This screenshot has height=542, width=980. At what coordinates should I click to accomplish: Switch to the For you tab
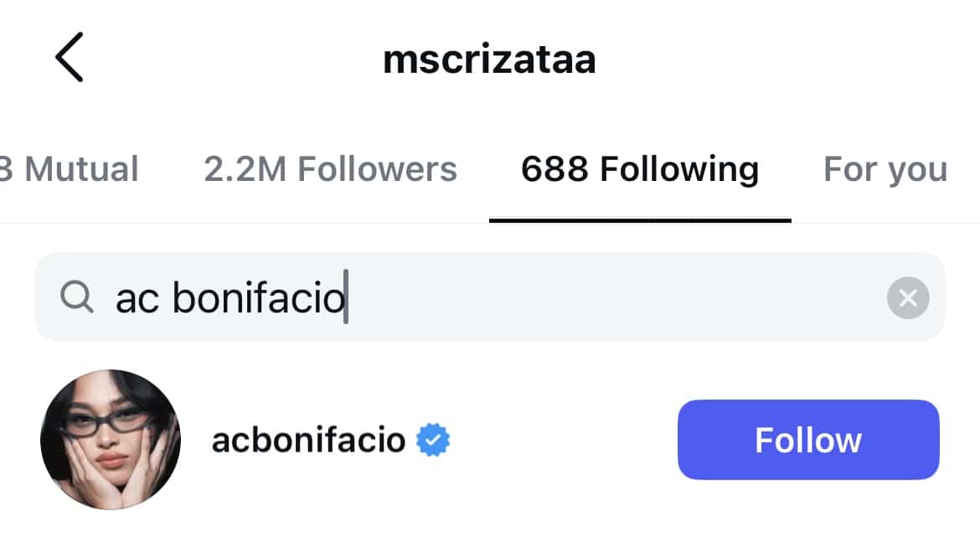885,169
